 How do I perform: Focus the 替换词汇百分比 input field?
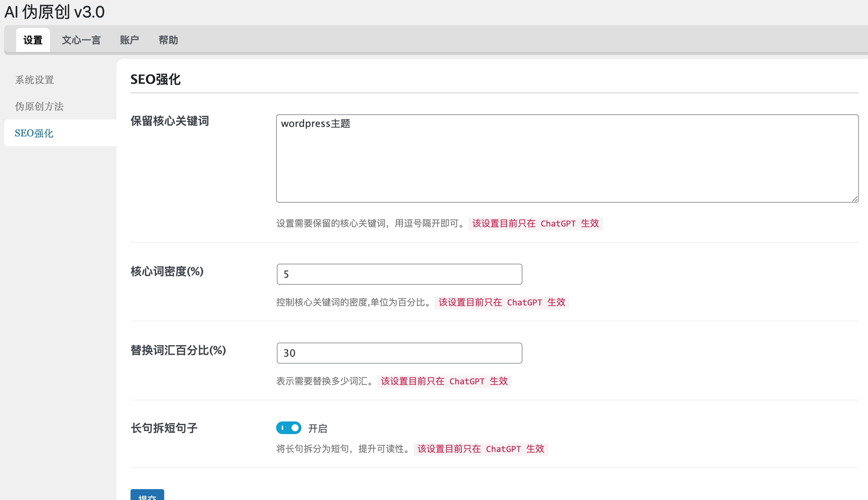coord(399,353)
